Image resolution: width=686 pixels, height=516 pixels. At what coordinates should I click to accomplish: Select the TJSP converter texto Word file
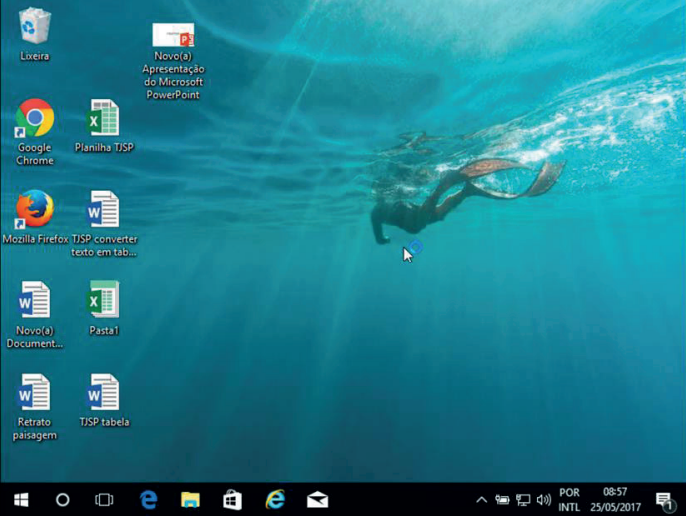[103, 211]
